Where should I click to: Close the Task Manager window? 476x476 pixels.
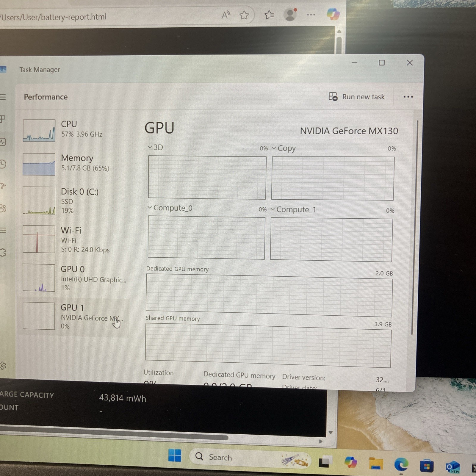pos(410,62)
